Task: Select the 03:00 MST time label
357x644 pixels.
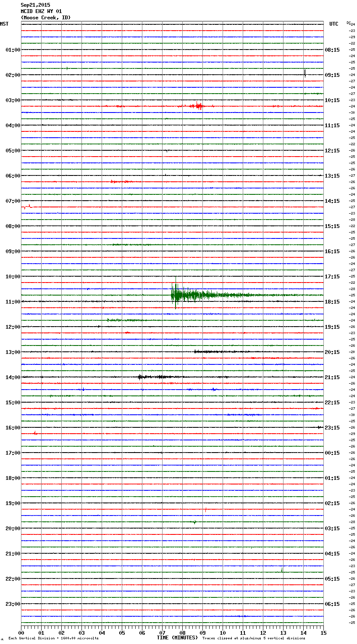Action: [x=13, y=100]
